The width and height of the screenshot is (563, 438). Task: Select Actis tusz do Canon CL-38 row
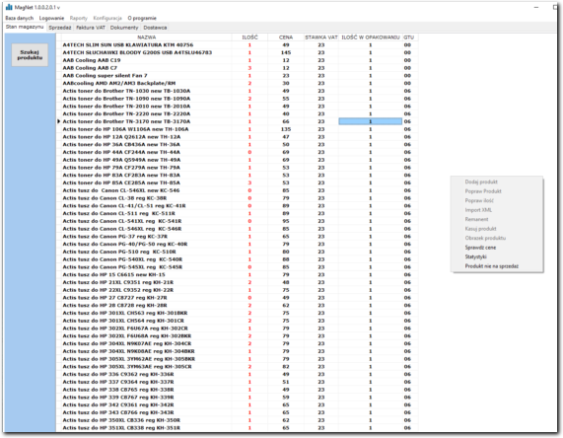click(237, 198)
